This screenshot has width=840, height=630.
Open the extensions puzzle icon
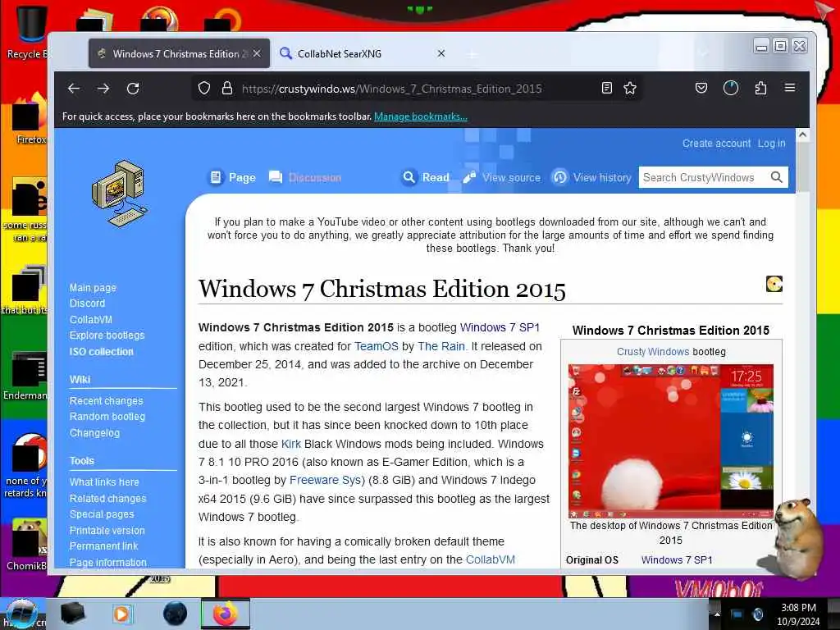(760, 88)
